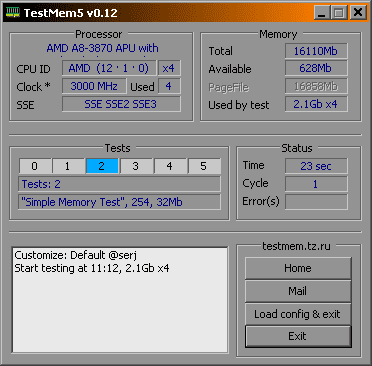Select test 4 in Tests row
Viewport: 372px width, 366px height.
[x=170, y=166]
